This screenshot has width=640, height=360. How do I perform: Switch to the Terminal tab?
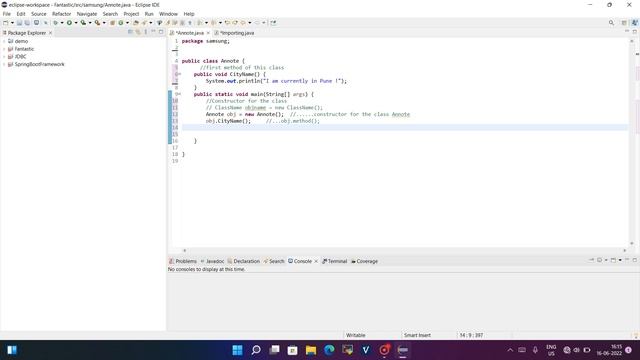click(x=334, y=261)
